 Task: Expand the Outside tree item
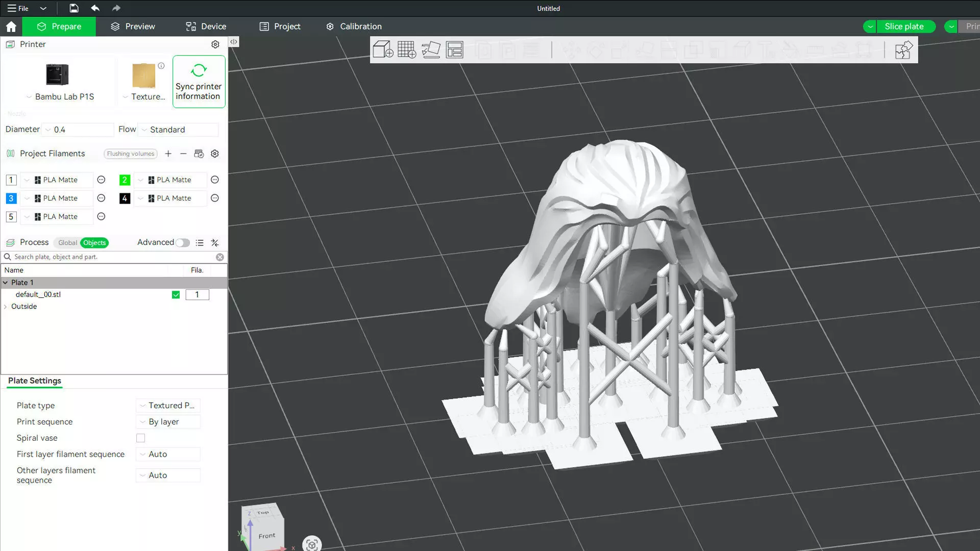(6, 307)
